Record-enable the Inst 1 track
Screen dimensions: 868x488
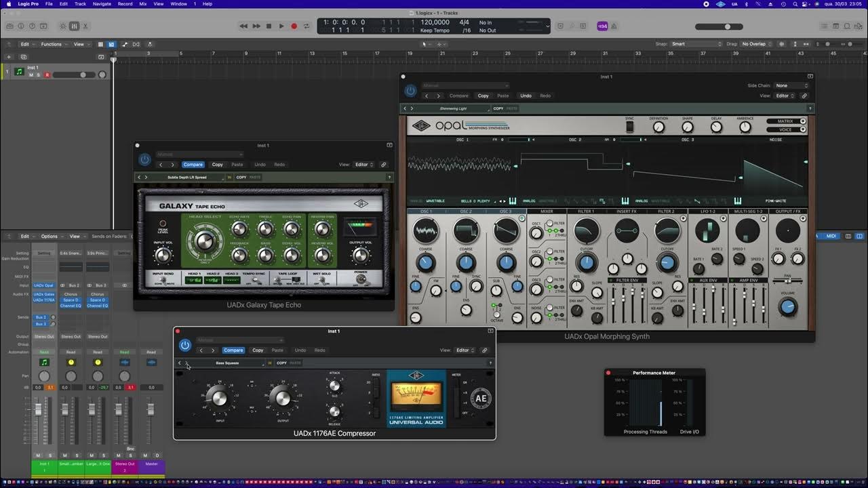pyautogui.click(x=47, y=75)
